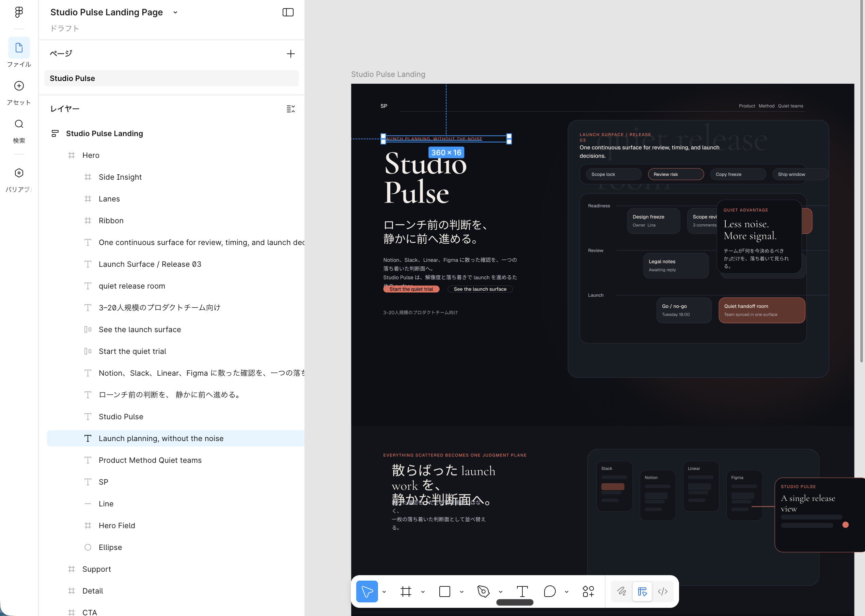This screenshot has width=865, height=616.
Task: Select the Start the quiet trial layer
Action: tap(176, 351)
